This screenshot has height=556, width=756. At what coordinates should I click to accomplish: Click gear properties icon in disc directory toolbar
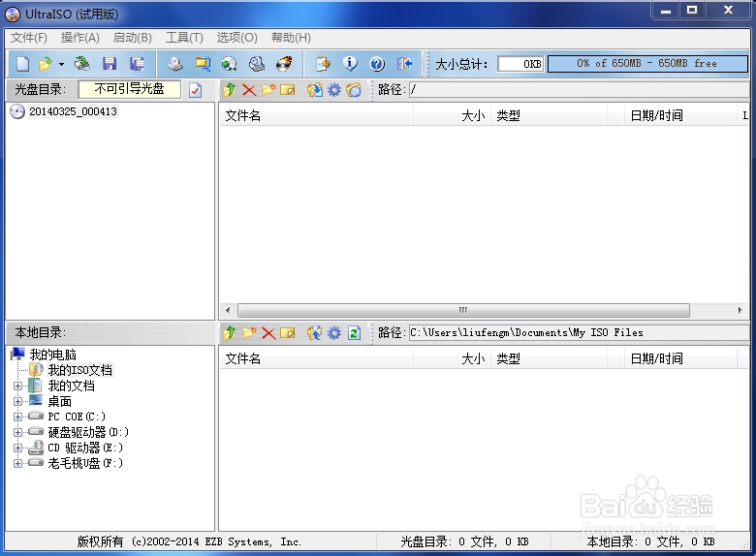[x=334, y=90]
